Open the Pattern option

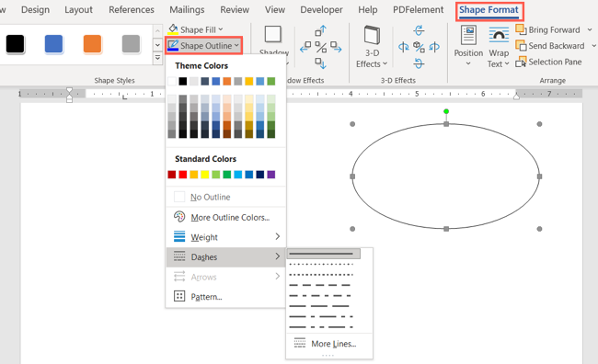225,296
